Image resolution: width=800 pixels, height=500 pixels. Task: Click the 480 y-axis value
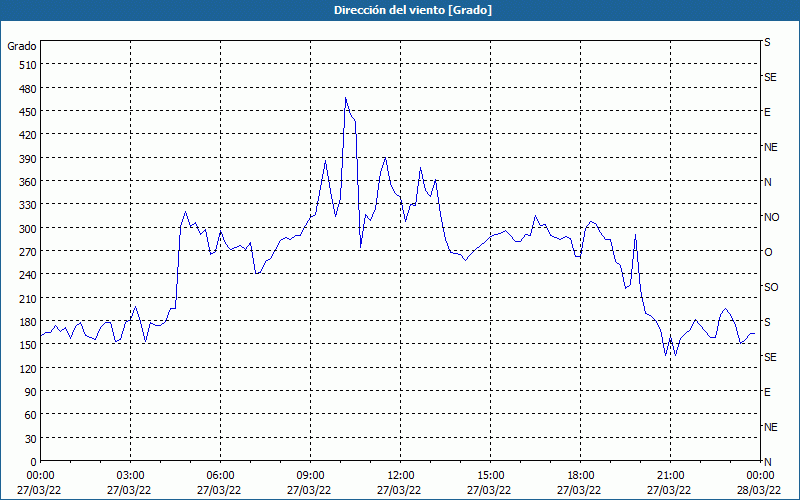click(28, 89)
